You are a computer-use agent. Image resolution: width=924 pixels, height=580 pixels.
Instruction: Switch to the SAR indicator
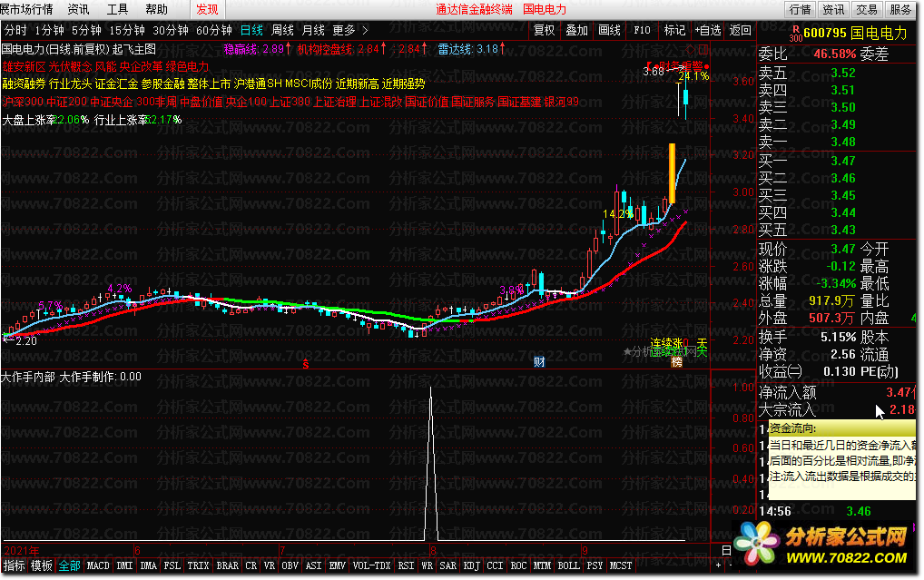pyautogui.click(x=448, y=565)
